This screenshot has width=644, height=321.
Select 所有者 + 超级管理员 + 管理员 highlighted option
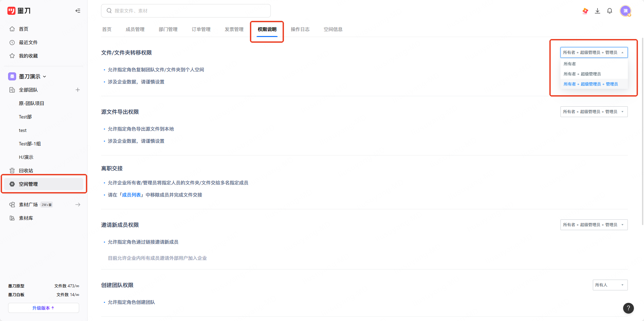coord(594,84)
